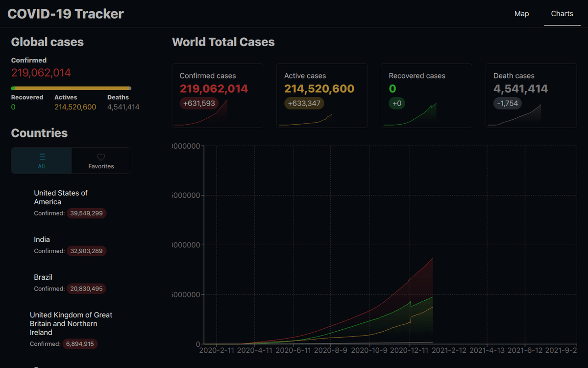Select the list icon in the All tab
This screenshot has width=588, height=368.
[42, 157]
